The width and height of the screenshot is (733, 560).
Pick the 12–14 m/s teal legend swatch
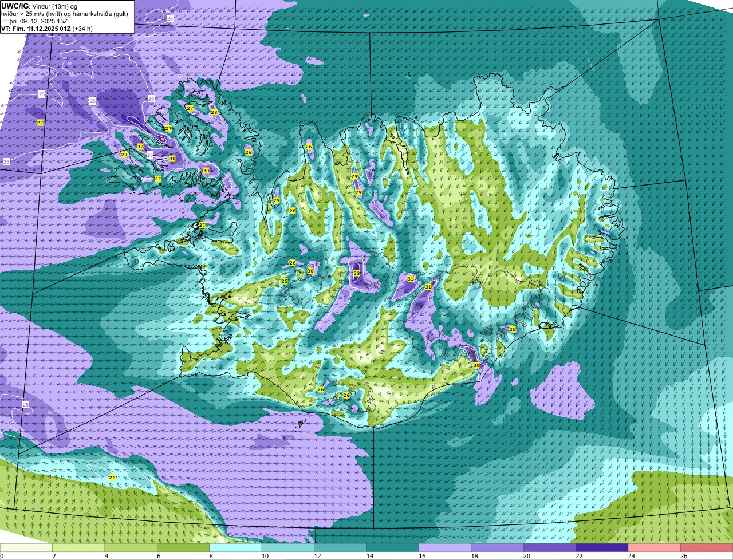[x=340, y=548]
